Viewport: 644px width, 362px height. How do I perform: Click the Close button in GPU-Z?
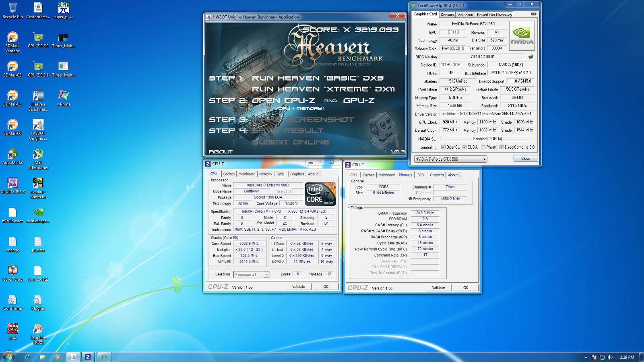click(x=526, y=159)
